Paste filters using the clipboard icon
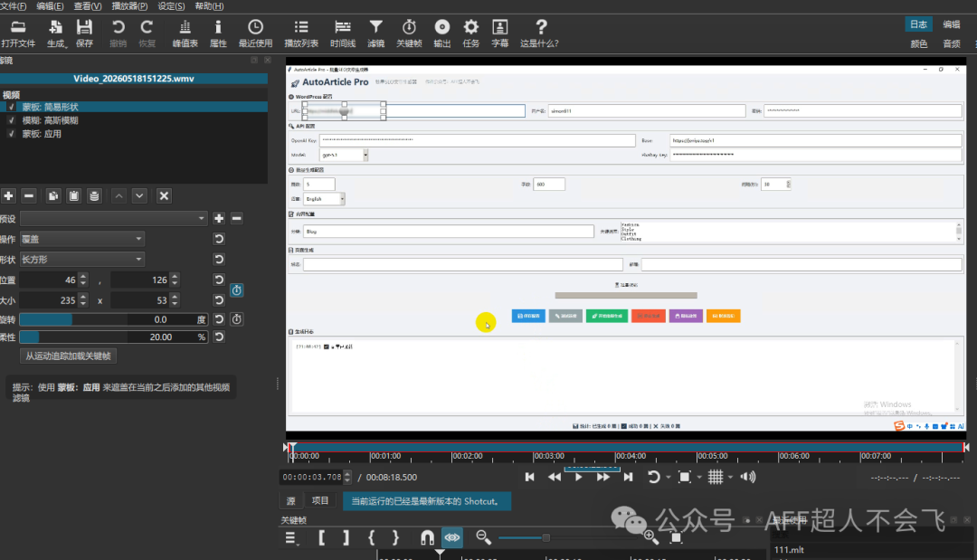The height and width of the screenshot is (560, 977). click(x=73, y=195)
